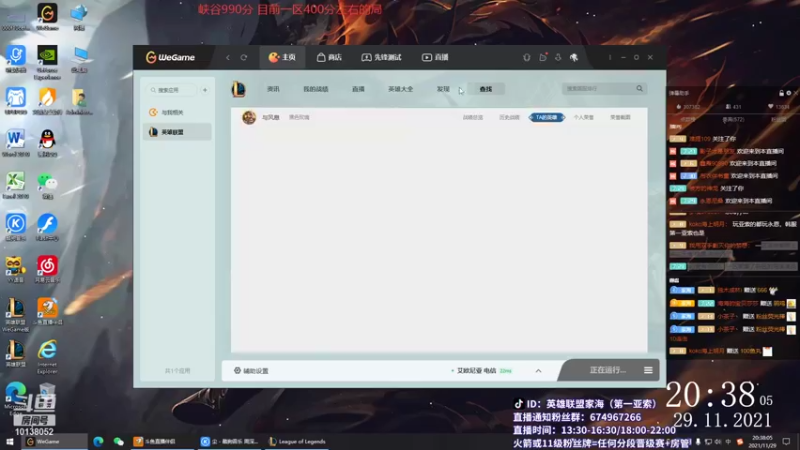Open the 资讯 news tab
800x450 pixels.
[x=273, y=89]
